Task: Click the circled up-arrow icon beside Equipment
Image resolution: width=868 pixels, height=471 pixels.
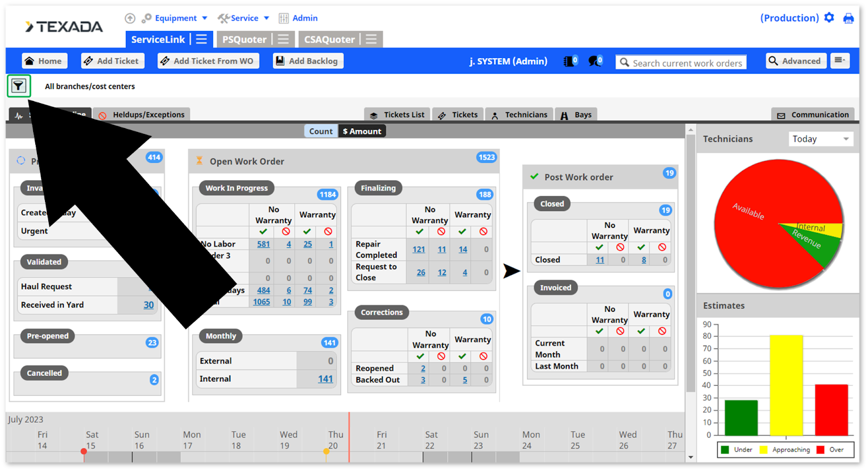Action: tap(130, 18)
